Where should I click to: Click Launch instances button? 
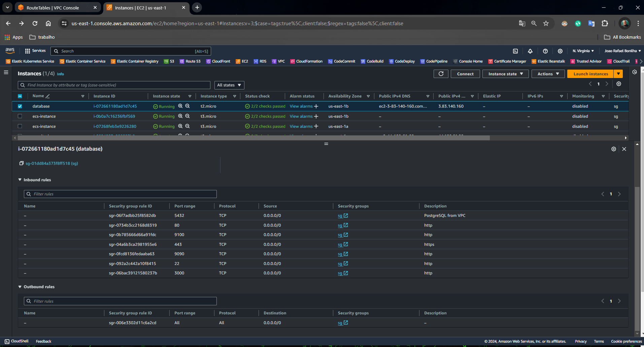coord(591,74)
